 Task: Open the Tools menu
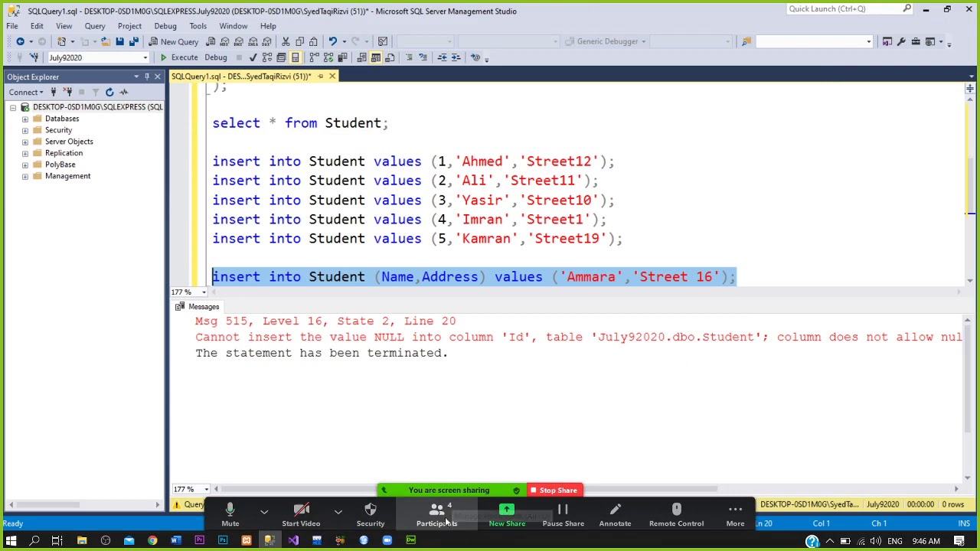pyautogui.click(x=198, y=26)
